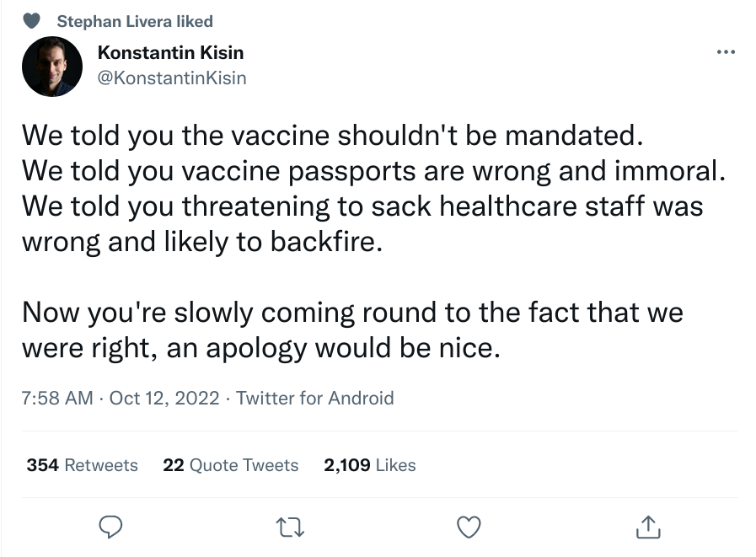Click the 'Twitter for Android' source link
This screenshot has height=557, width=756.
click(x=315, y=398)
